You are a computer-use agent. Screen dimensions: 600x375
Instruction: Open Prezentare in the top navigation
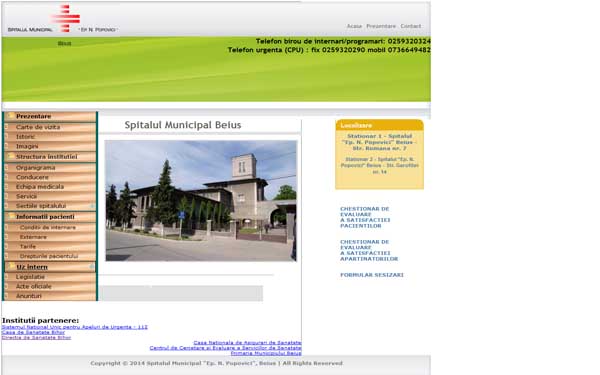(381, 26)
